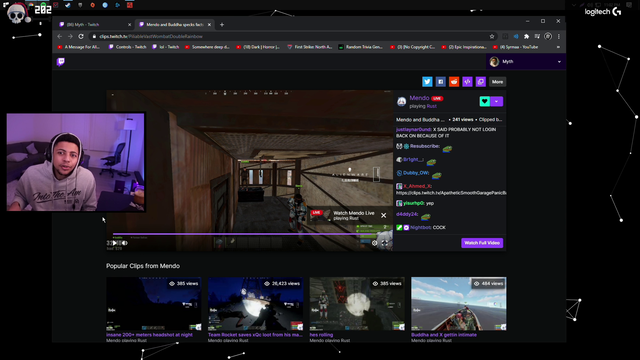Go forward in browser history
The height and width of the screenshot is (360, 640).
tap(70, 36)
